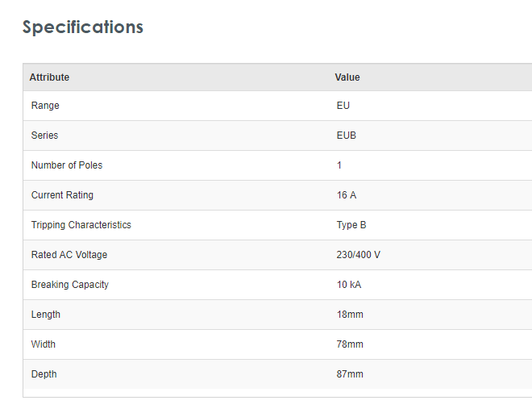
Task: Select the 10 kA value
Action: (x=349, y=285)
